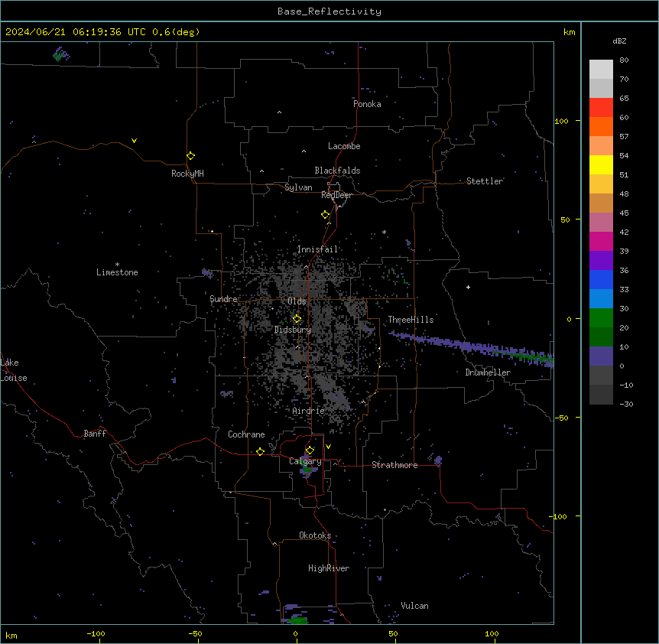Click the Okotoks label
Screen dimensions: 659x644
(x=315, y=535)
